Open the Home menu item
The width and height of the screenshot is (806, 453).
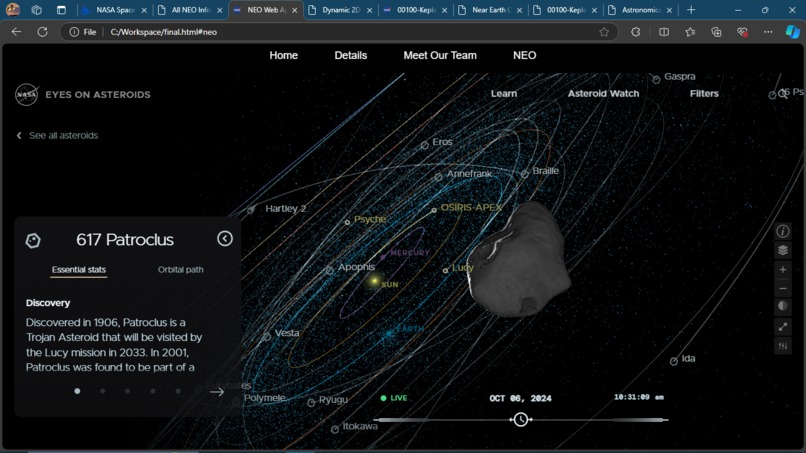pyautogui.click(x=283, y=56)
